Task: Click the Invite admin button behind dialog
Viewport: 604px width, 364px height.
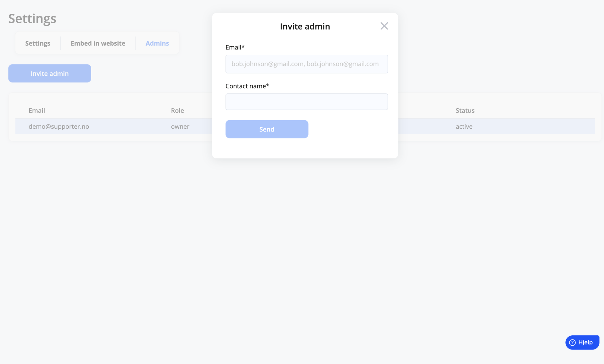Action: click(50, 73)
